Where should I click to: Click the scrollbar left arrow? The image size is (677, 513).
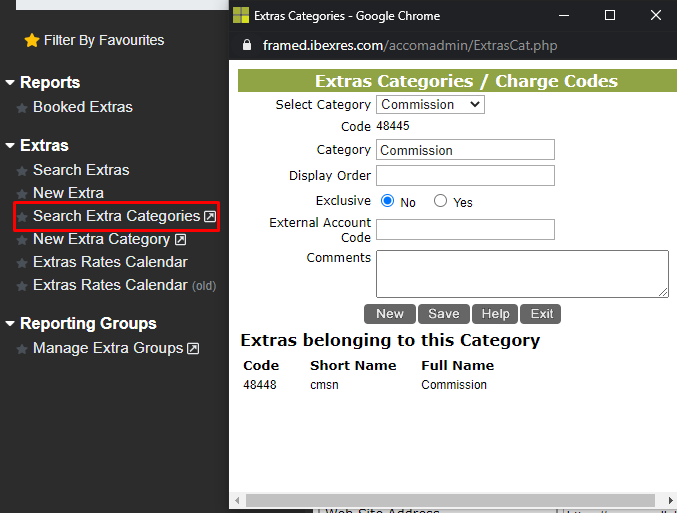click(237, 500)
